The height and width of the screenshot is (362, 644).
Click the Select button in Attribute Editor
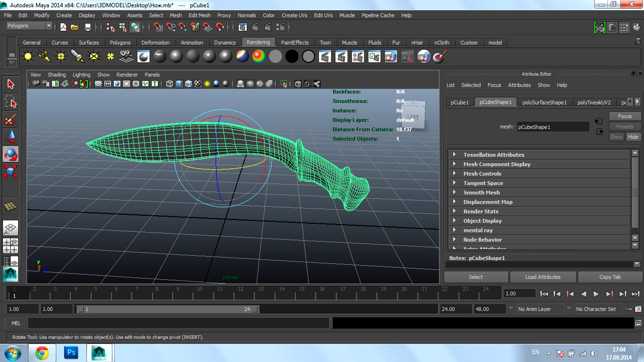coord(476,277)
